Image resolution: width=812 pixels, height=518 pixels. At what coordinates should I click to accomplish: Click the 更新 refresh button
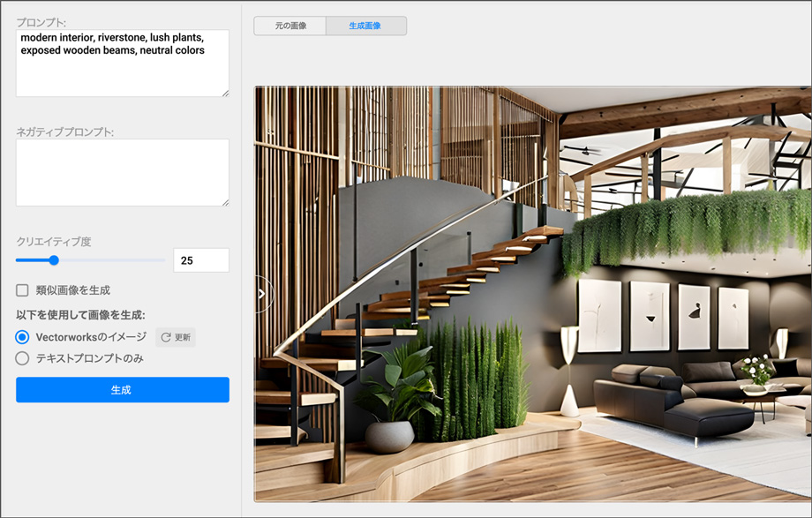[x=176, y=337]
